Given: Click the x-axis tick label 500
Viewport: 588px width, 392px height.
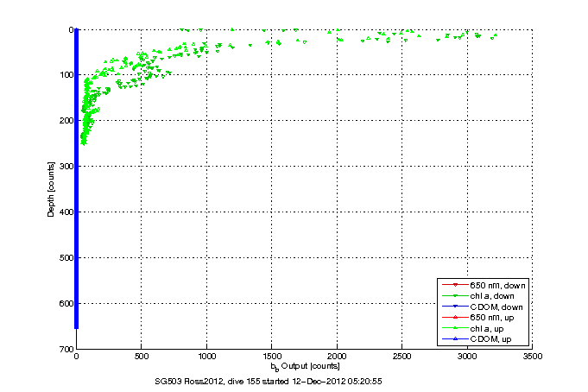Looking at the screenshot, I should (142, 357).
